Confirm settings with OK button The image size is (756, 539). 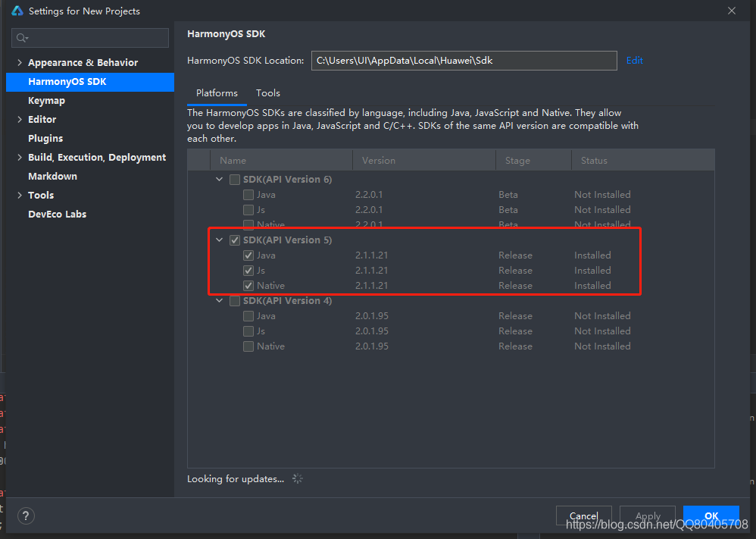point(711,515)
